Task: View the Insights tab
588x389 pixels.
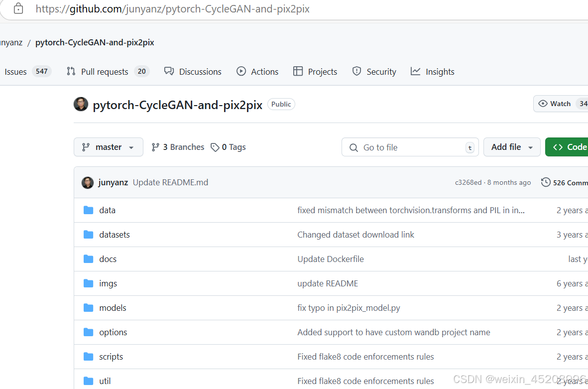Action: click(x=432, y=71)
